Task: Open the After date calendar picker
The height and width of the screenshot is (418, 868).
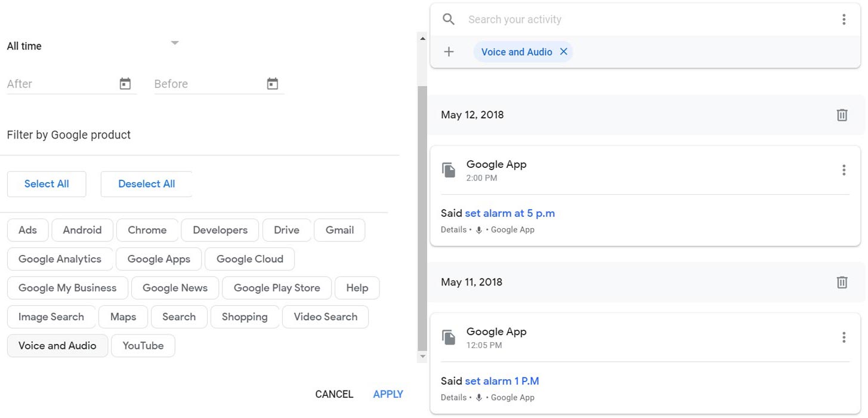Action: 125,84
